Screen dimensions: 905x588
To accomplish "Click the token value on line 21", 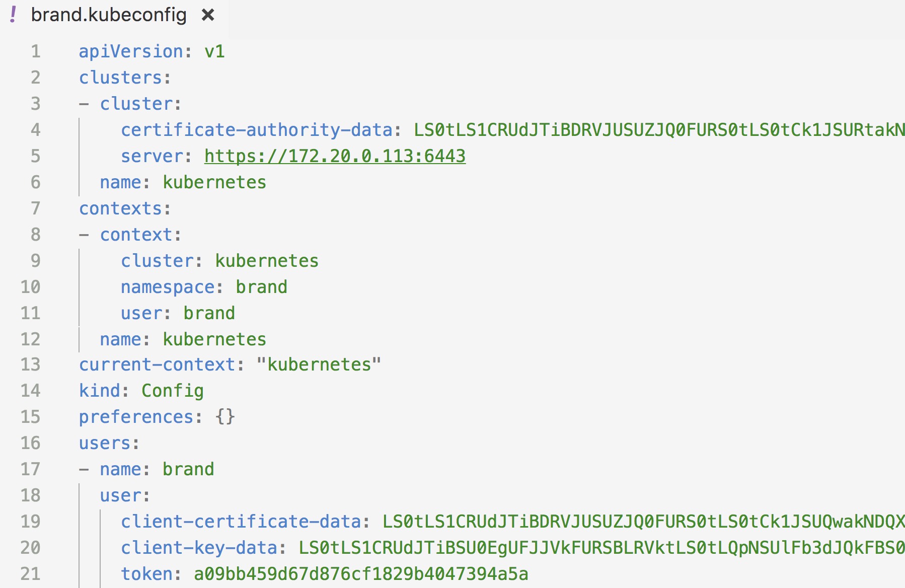I will [361, 574].
